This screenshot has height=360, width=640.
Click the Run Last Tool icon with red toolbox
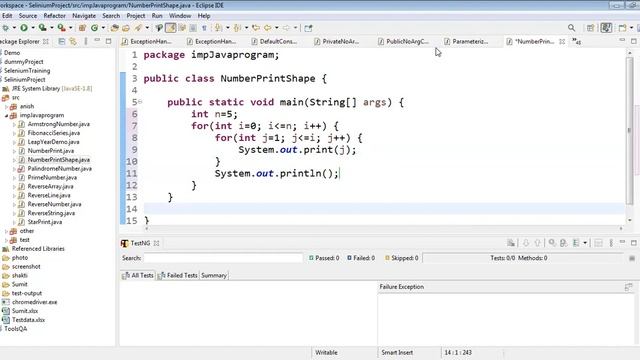[61, 28]
